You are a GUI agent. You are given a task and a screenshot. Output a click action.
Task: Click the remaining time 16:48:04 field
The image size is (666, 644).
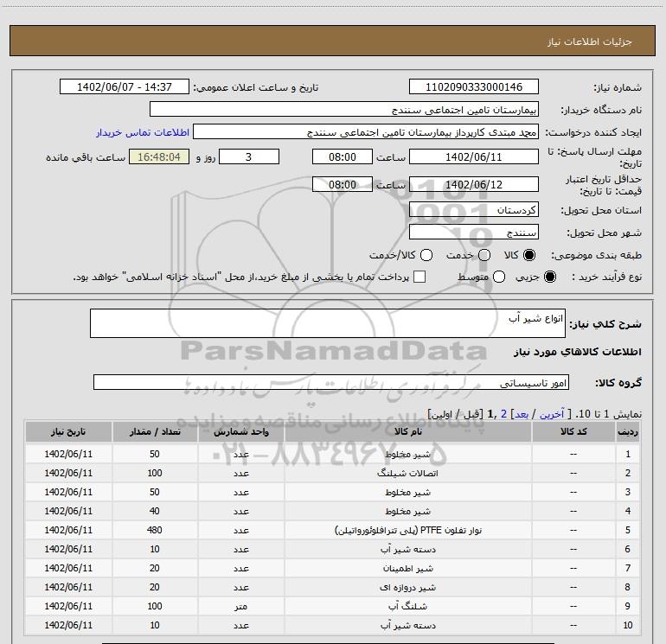[159, 157]
